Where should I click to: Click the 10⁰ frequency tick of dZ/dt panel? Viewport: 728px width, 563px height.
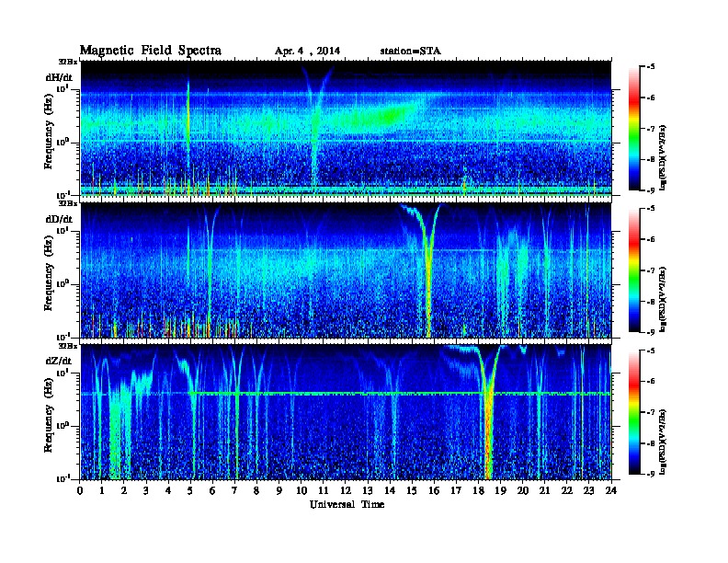62,426
